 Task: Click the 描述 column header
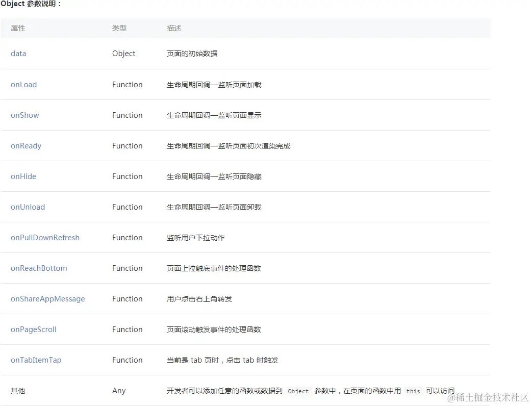click(174, 29)
